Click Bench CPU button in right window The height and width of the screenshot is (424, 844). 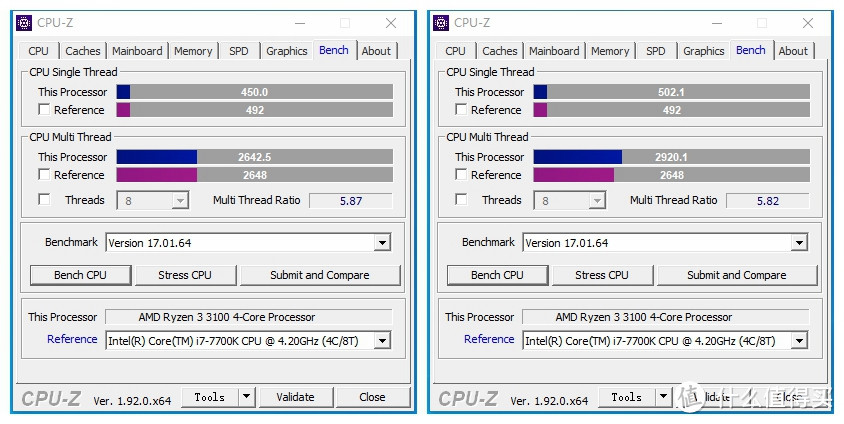click(497, 275)
